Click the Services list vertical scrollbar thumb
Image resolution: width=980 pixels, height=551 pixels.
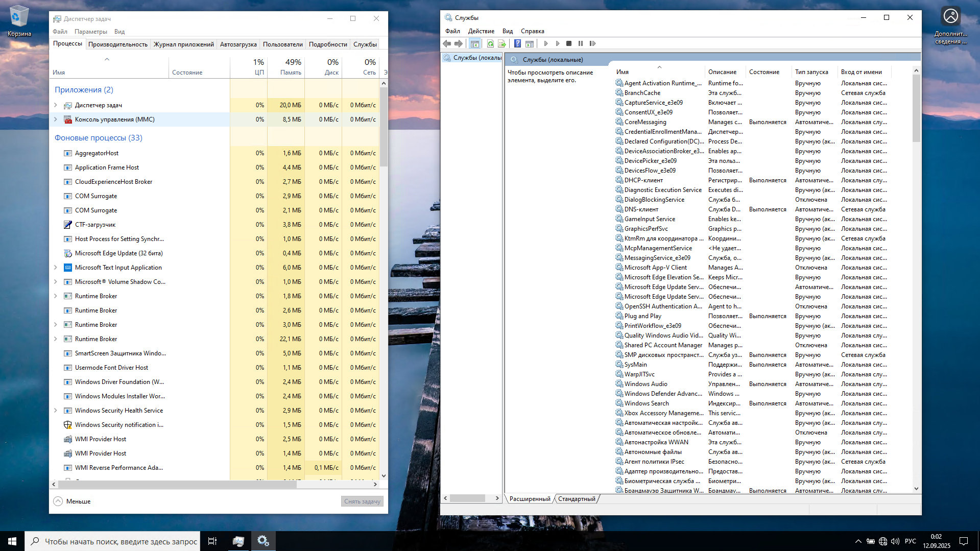tap(916, 108)
